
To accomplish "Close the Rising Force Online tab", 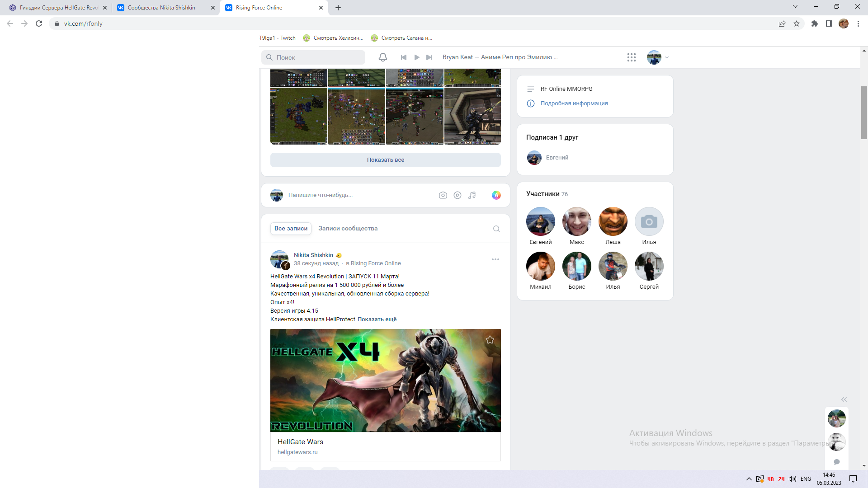I will [x=321, y=8].
